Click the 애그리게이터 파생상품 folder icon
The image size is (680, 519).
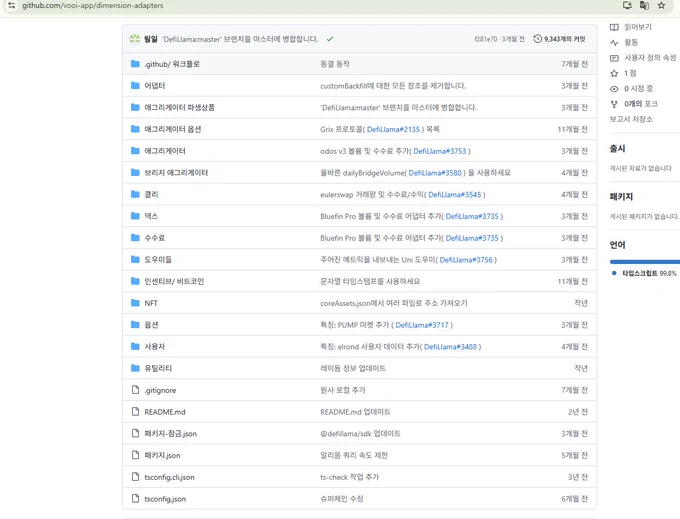tap(135, 107)
